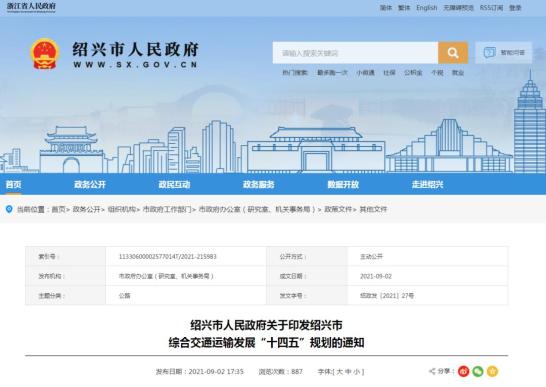Click the yellow share icon
The height and width of the screenshot is (387, 546).
[x=492, y=371]
